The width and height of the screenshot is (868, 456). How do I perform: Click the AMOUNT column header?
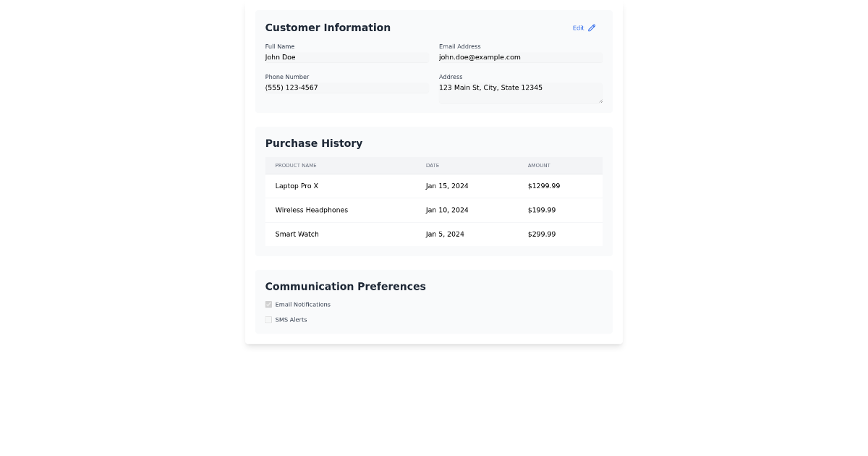pyautogui.click(x=539, y=166)
